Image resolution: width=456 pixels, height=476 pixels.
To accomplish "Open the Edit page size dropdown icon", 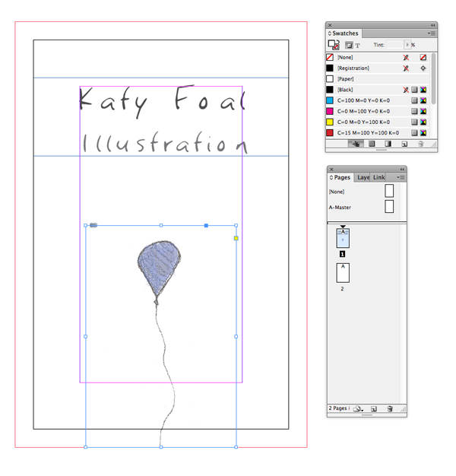I will 358,409.
